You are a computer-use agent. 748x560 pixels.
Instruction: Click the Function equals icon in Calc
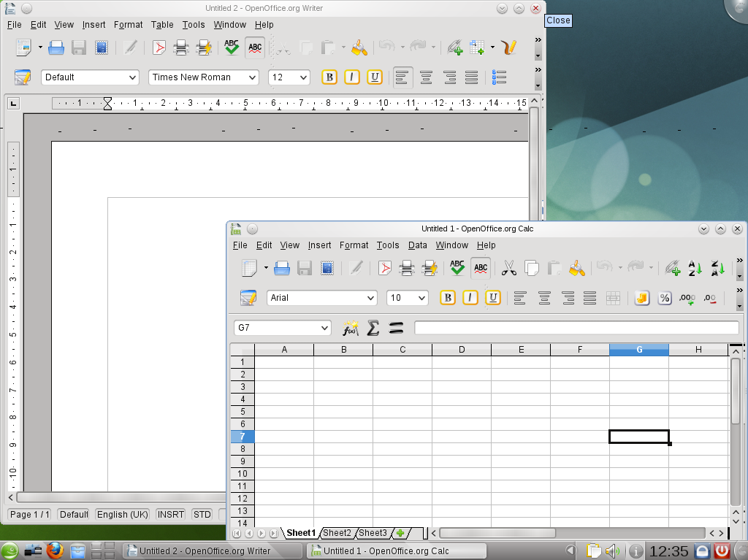[x=396, y=328]
